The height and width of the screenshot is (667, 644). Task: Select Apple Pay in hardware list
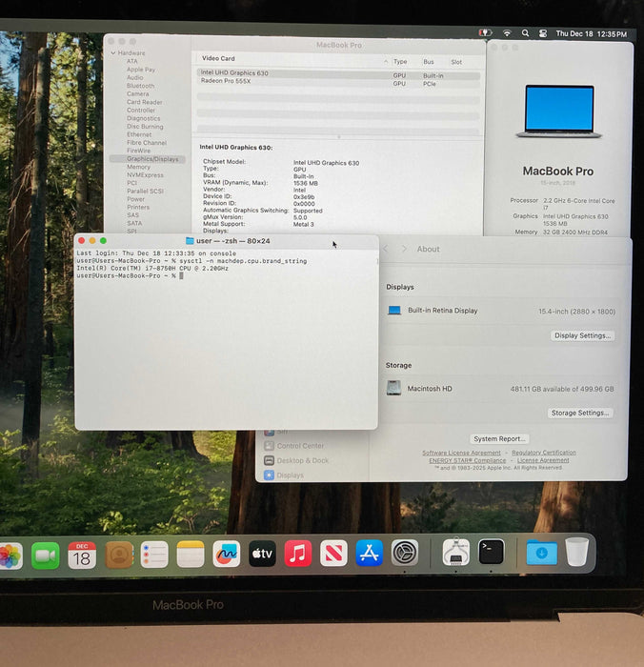click(141, 70)
